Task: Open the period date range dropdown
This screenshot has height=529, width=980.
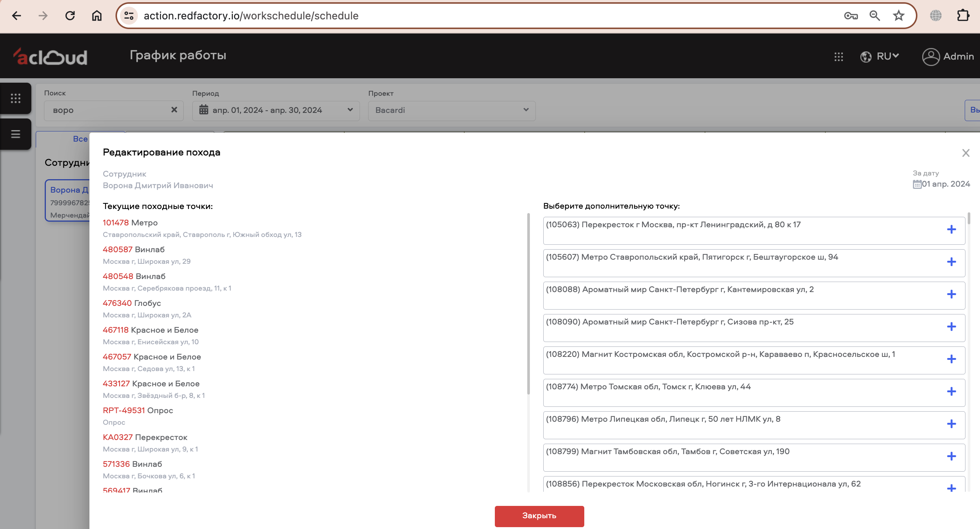Action: click(x=276, y=110)
